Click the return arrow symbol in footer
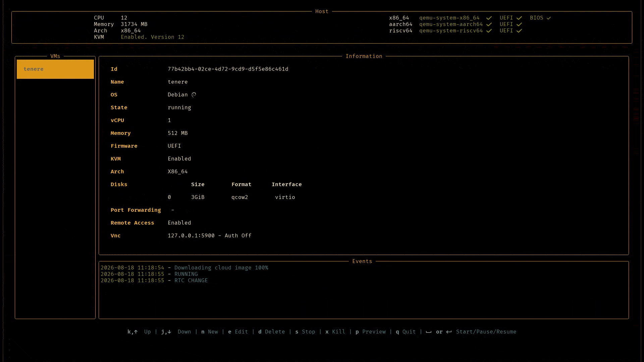 [x=449, y=332]
